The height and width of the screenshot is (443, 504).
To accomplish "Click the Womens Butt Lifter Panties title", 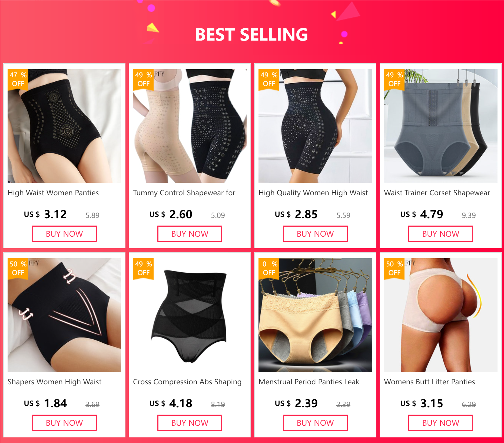I will coord(429,382).
